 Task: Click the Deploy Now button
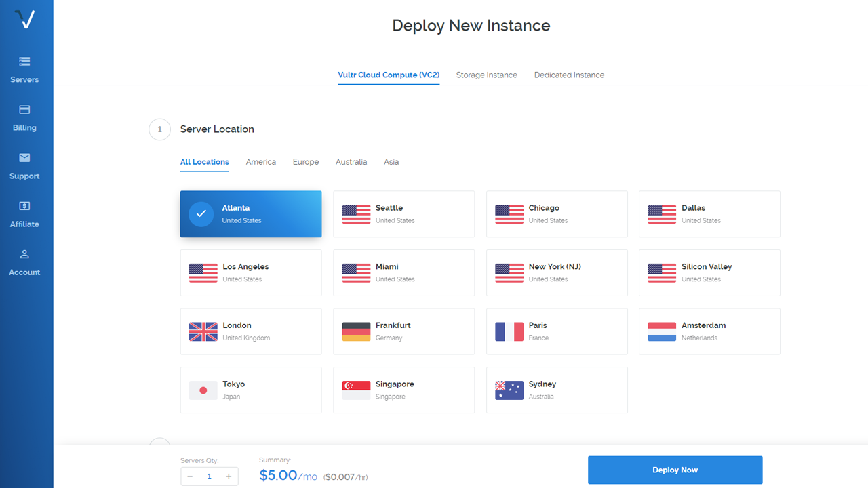(x=675, y=470)
